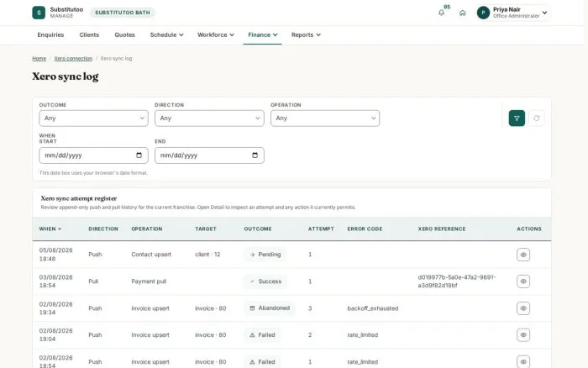Viewport: 588px width, 368px height.
Task: Click the 03/08/2026 18:54 timestamp
Action: [56, 281]
